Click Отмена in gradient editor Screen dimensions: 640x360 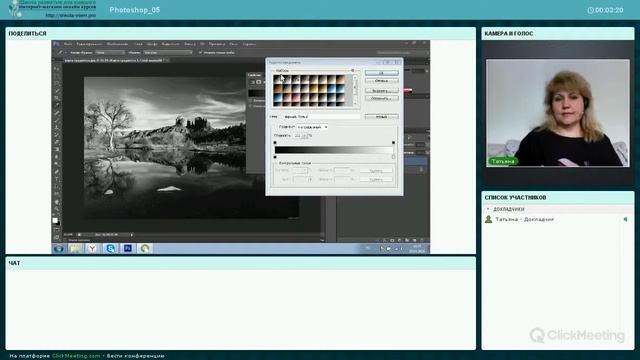382,81
